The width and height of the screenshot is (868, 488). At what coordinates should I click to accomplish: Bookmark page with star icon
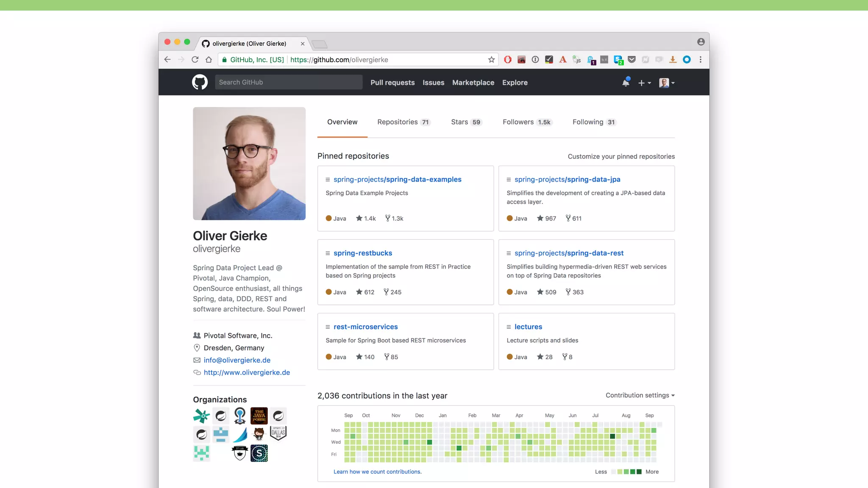(x=491, y=60)
